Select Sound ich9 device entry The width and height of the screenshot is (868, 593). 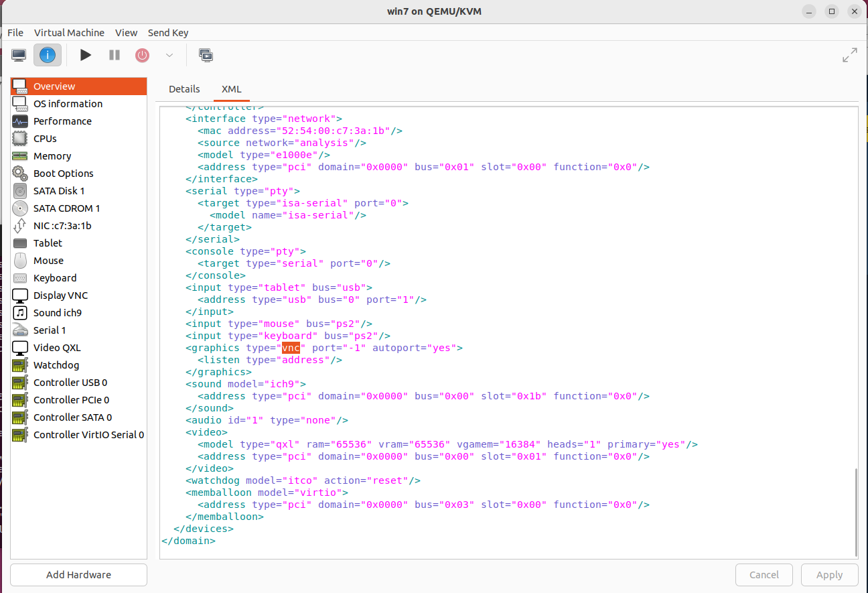coord(58,313)
